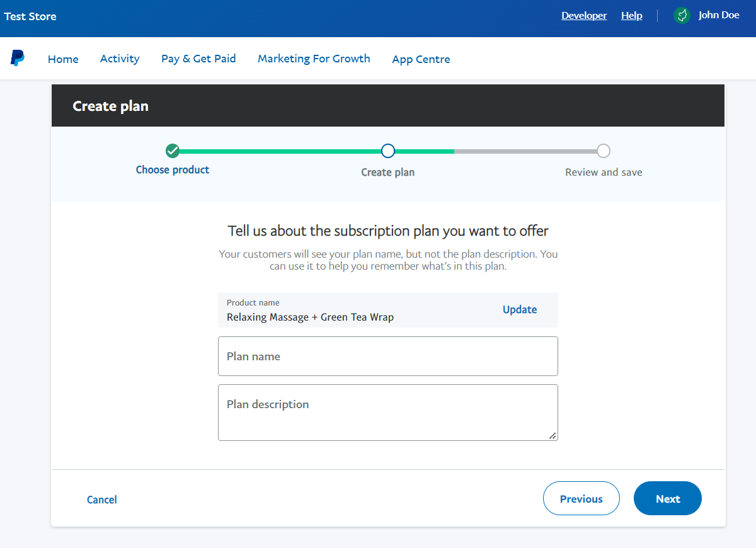Click the Review and save step circle

pyautogui.click(x=603, y=151)
